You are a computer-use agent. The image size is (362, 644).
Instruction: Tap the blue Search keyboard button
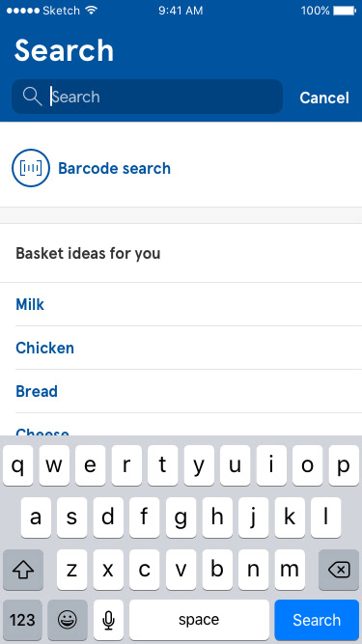click(x=317, y=620)
